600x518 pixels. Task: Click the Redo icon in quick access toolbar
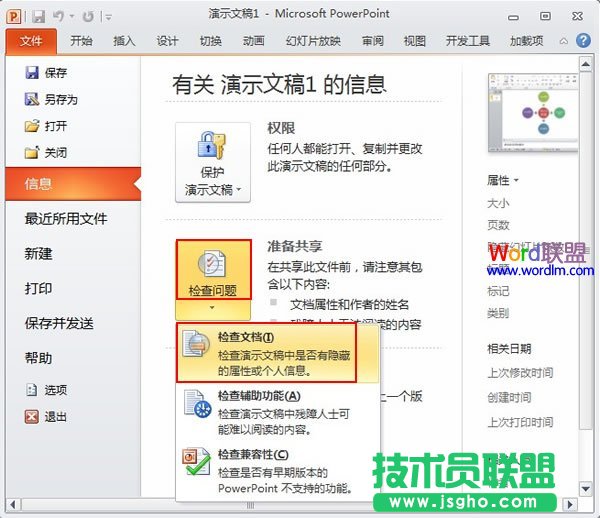click(88, 16)
